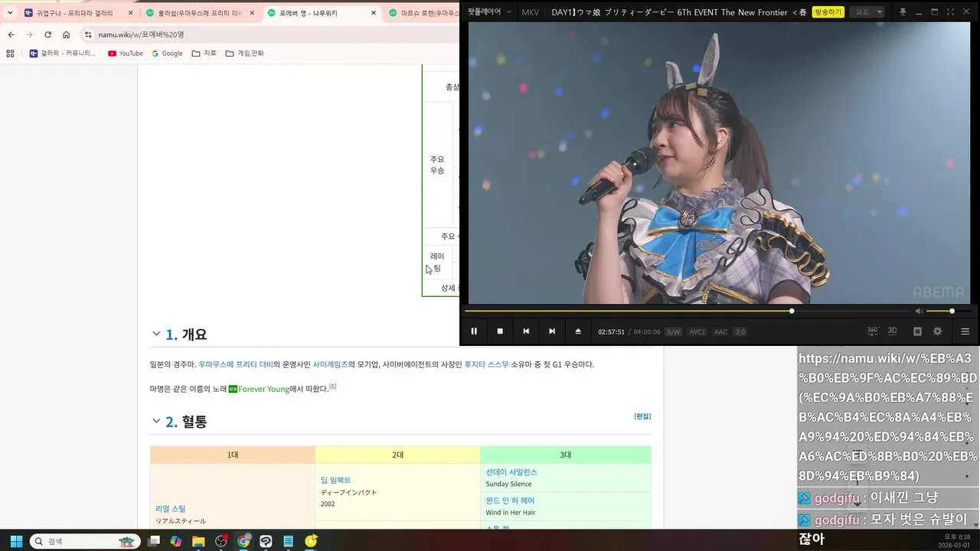This screenshot has height=551, width=980.
Task: Close the 귀엽구나 - 프리파라 갤러리 tab
Action: [x=131, y=13]
